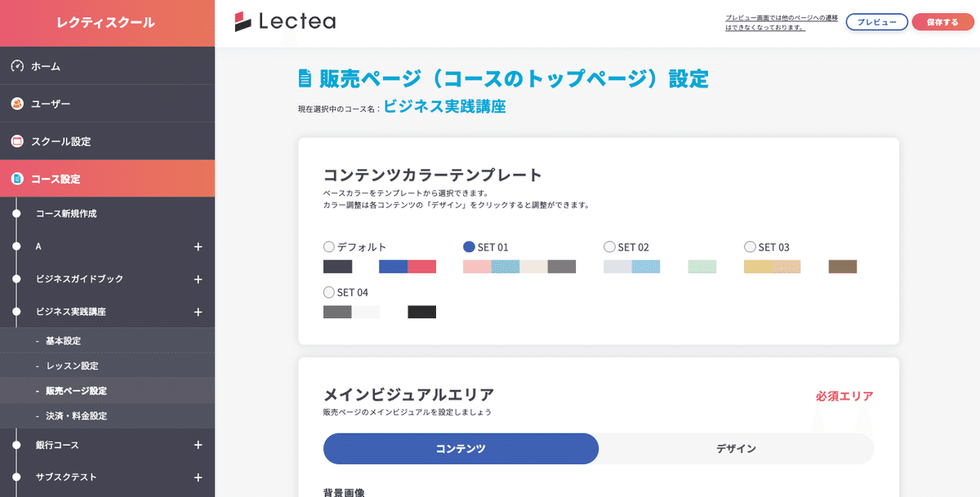Click the プレビュー button

coord(877,22)
